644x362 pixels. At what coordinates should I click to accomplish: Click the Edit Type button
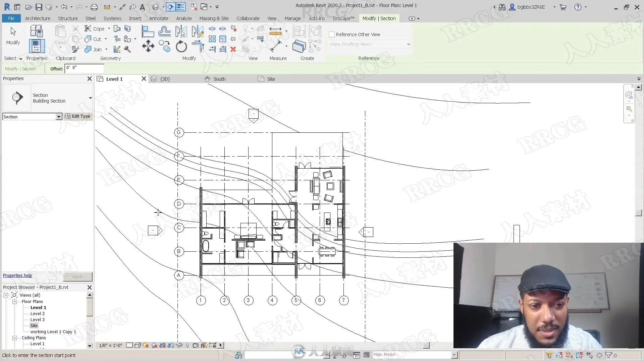point(78,116)
